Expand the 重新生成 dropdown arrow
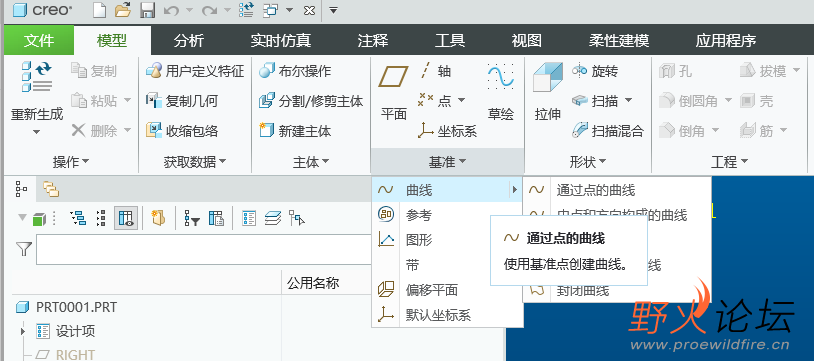 click(36, 132)
